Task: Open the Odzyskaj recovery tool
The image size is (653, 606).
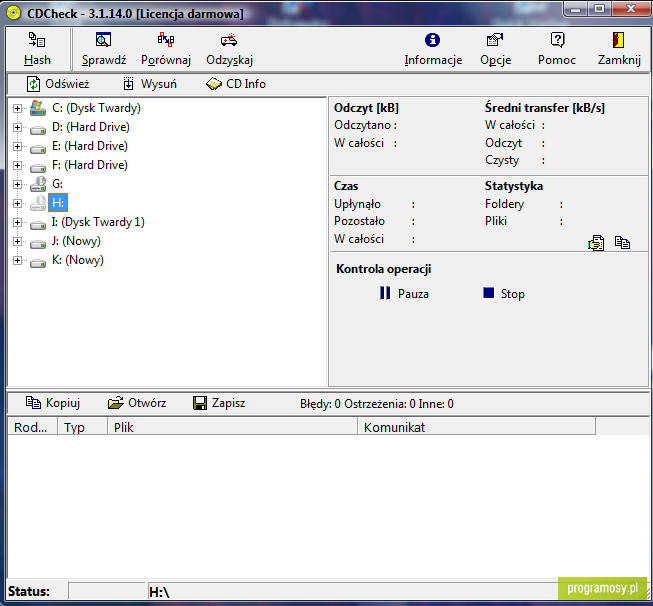Action: pyautogui.click(x=229, y=49)
